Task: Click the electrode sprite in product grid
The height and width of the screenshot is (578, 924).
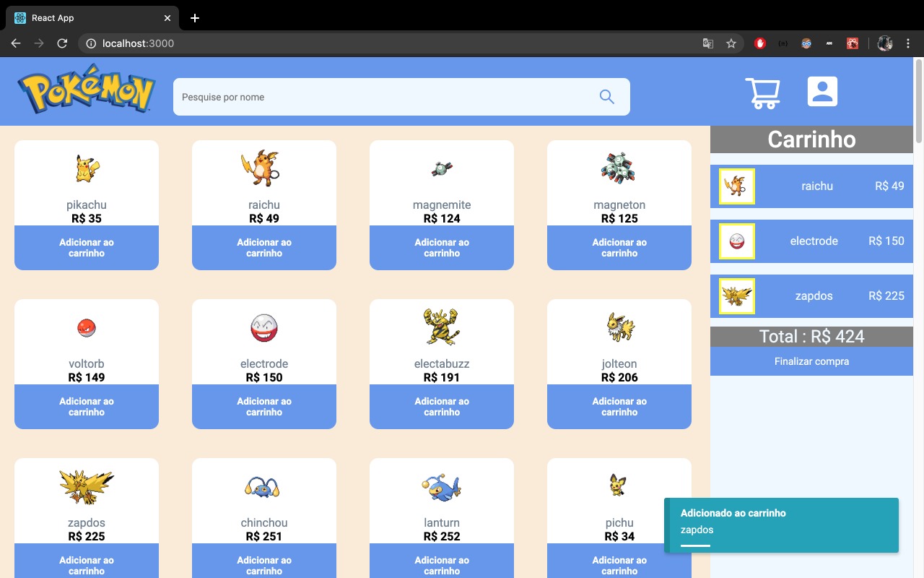Action: click(264, 328)
